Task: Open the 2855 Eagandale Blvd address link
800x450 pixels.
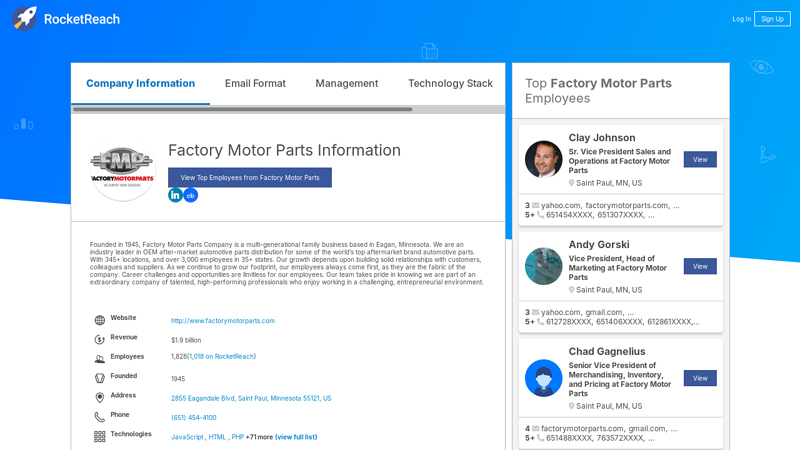Action: 251,398
